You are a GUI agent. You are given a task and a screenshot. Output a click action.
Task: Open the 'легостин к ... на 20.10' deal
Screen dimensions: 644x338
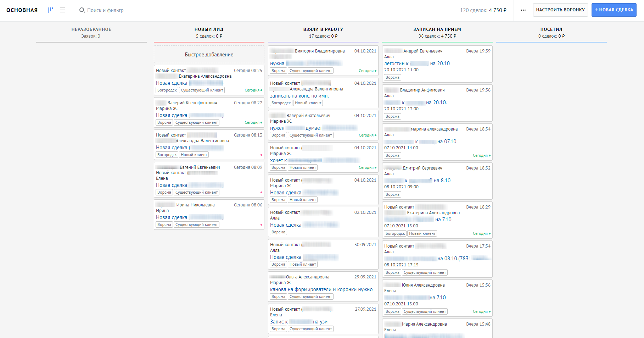[417, 63]
